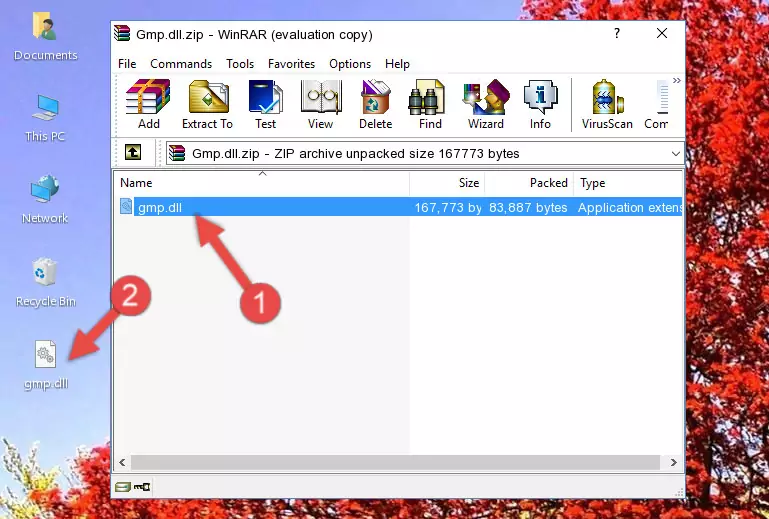Click the key password icon in status bar
Screen dimensions: 769x519
tap(142, 487)
